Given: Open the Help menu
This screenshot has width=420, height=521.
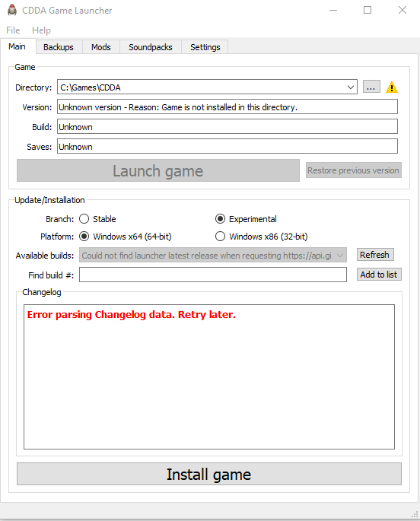Looking at the screenshot, I should tap(41, 30).
